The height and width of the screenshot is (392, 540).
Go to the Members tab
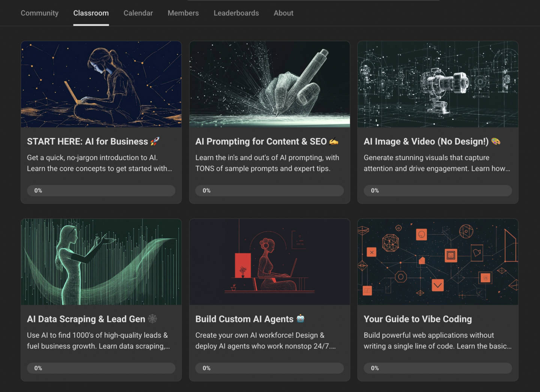tap(183, 13)
